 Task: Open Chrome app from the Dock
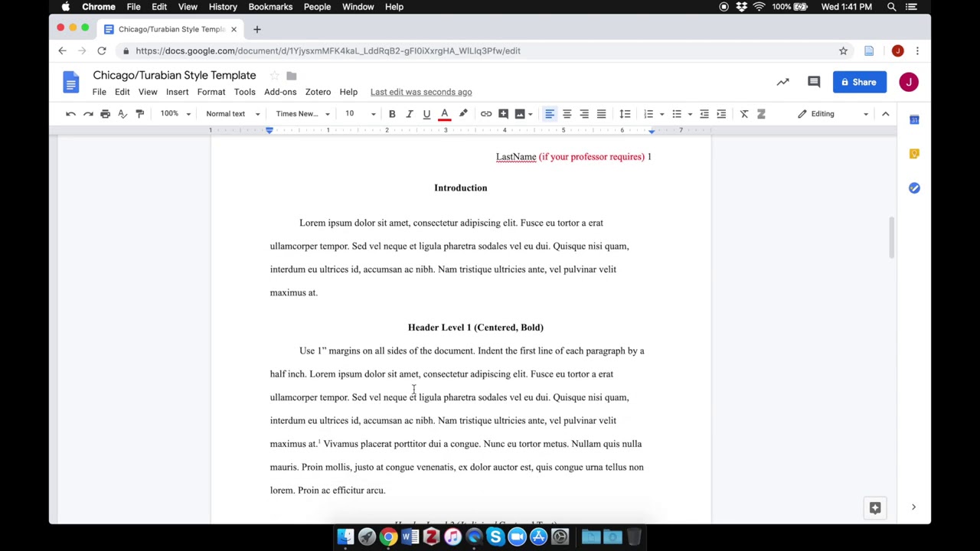tap(389, 537)
